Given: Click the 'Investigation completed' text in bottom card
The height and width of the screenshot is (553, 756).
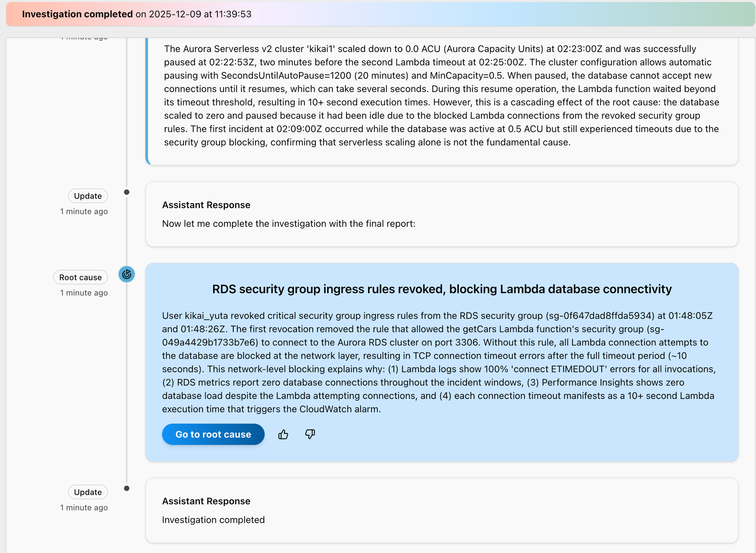Looking at the screenshot, I should point(213,520).
